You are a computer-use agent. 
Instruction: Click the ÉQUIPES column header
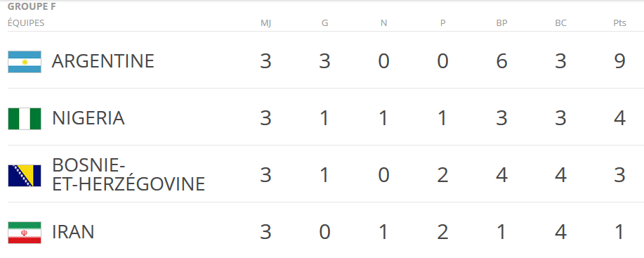coord(26,23)
